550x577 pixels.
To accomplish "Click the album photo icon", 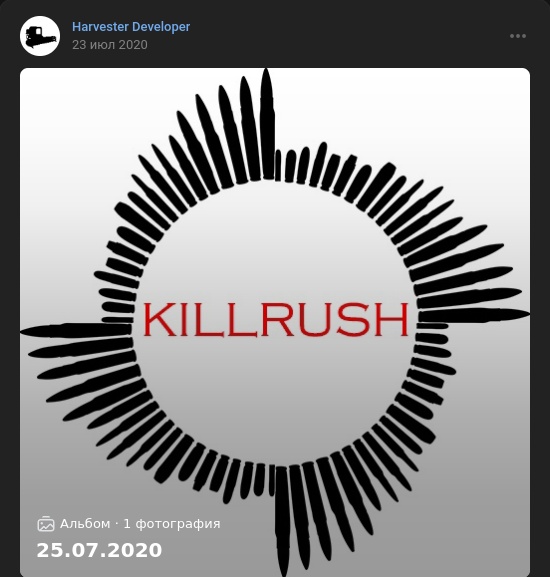I will [46, 524].
